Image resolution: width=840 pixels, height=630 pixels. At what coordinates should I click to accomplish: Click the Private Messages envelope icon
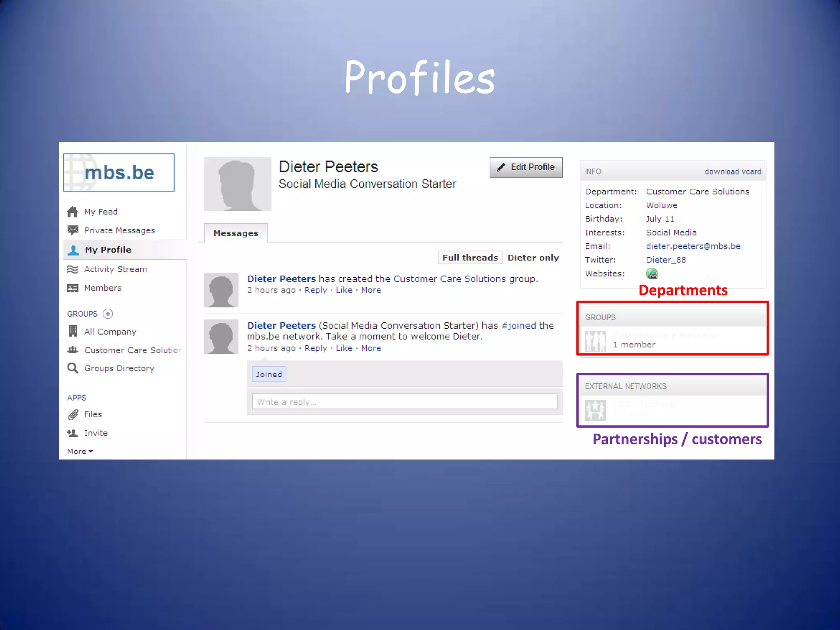[x=73, y=230]
